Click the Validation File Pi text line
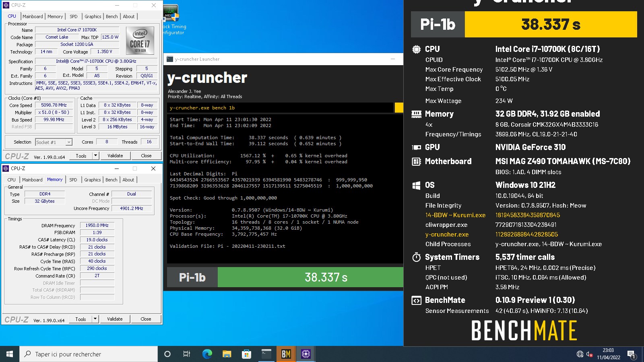The image size is (644, 362). pos(227,246)
